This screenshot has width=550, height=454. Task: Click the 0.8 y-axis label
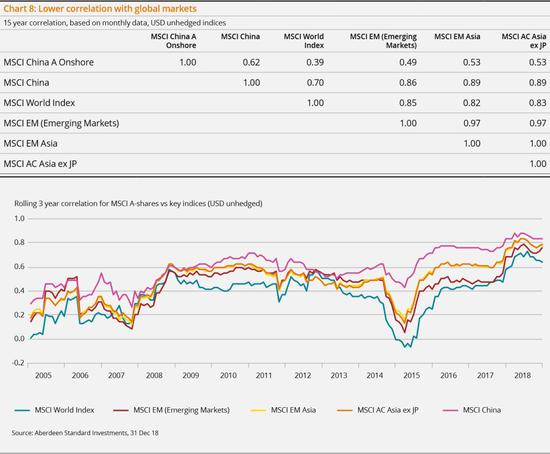tap(19, 242)
